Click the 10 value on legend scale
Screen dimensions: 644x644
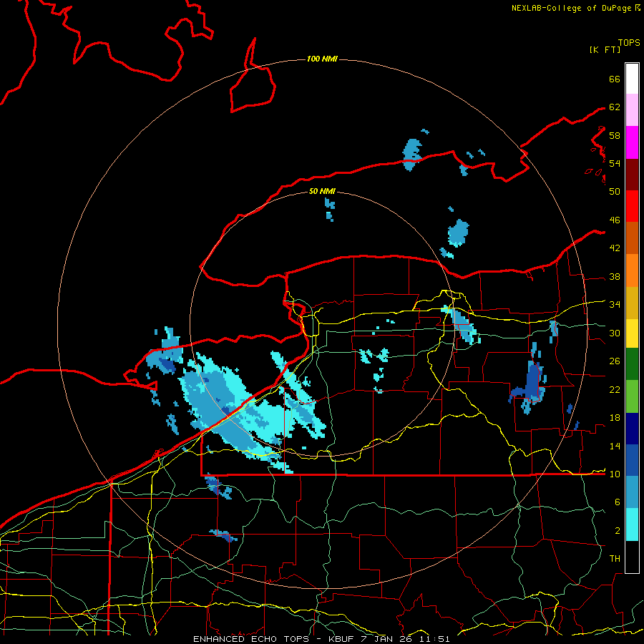pyautogui.click(x=615, y=474)
